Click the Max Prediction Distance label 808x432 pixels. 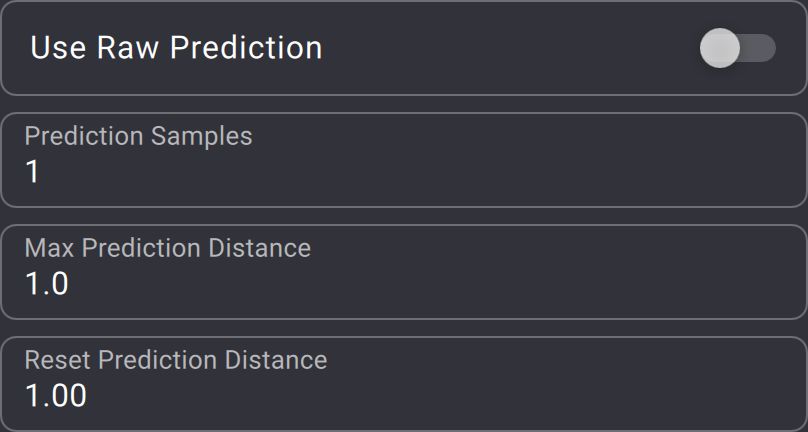[x=167, y=248]
